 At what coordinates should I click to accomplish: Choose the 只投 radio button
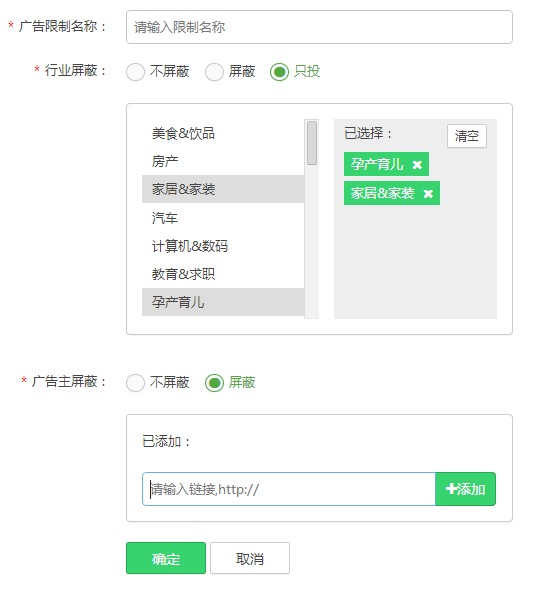(x=279, y=71)
